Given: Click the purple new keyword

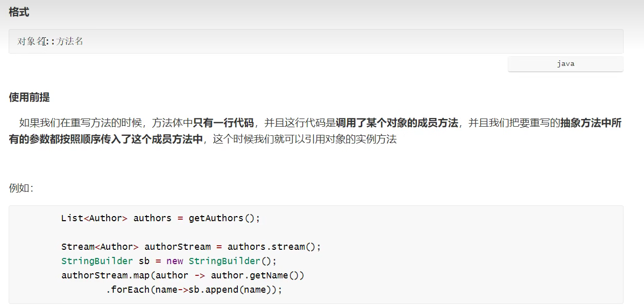Looking at the screenshot, I should [x=175, y=261].
